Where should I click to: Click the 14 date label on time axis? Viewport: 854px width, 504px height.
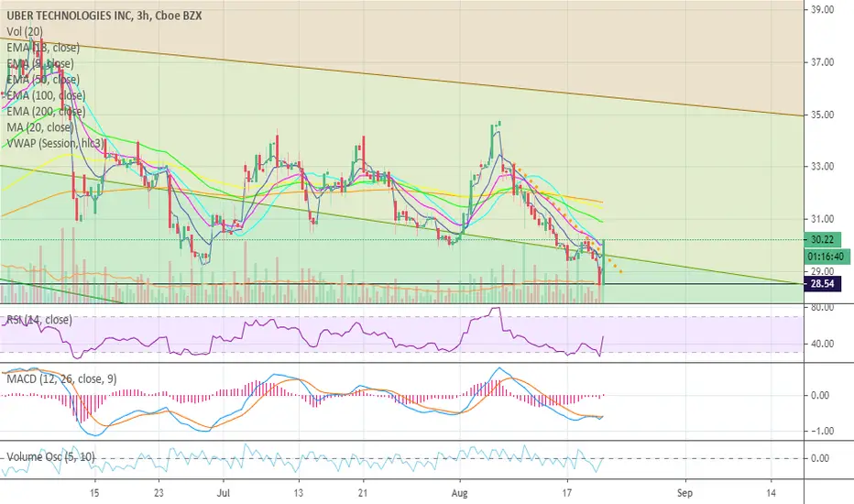[x=771, y=493]
